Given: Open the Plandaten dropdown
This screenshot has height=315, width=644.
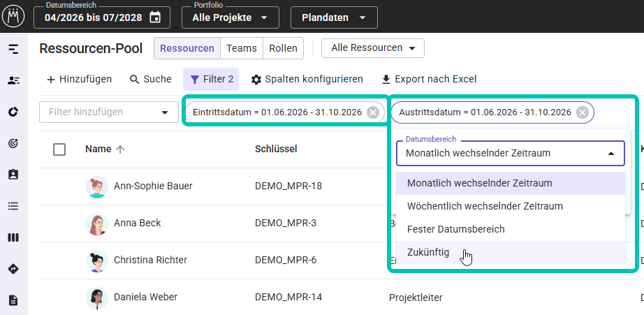Looking at the screenshot, I should point(334,17).
